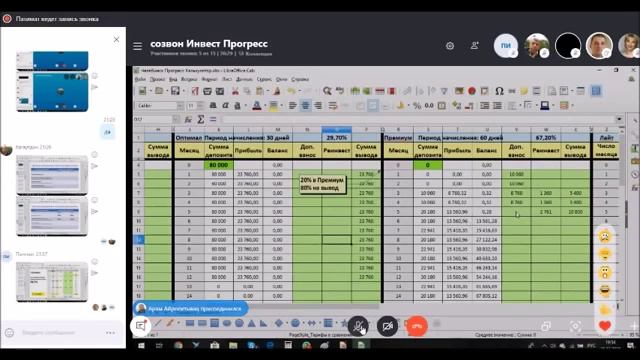This screenshot has height=360, width=640.
Task: Select the black circle participant avatar
Action: pos(568,46)
